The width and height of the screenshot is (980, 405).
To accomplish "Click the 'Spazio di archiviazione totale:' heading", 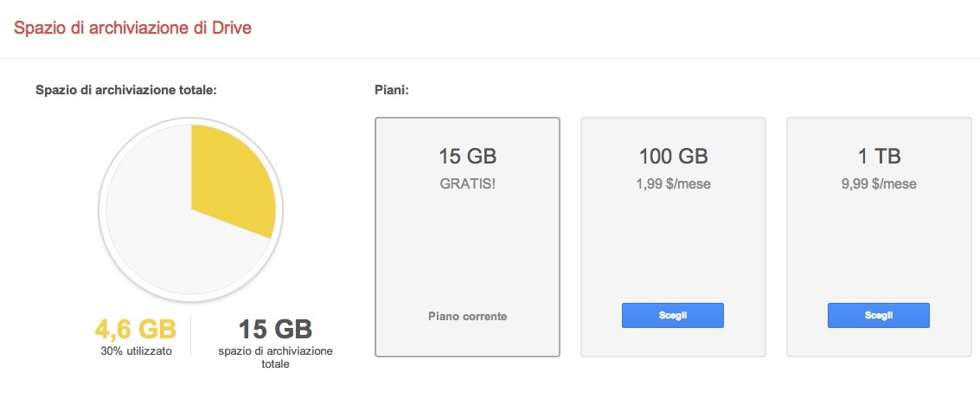I will tap(125, 89).
